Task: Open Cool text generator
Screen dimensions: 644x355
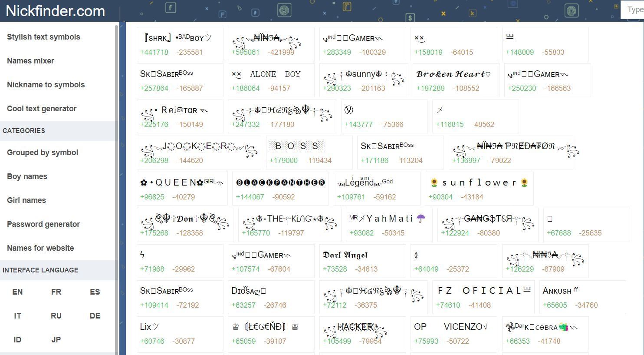Action: (42, 109)
